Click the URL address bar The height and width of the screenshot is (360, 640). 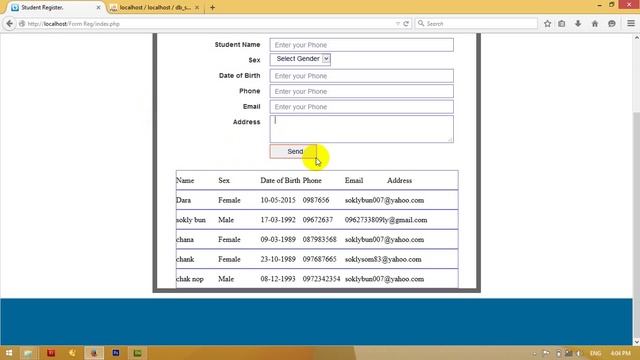pyautogui.click(x=208, y=24)
